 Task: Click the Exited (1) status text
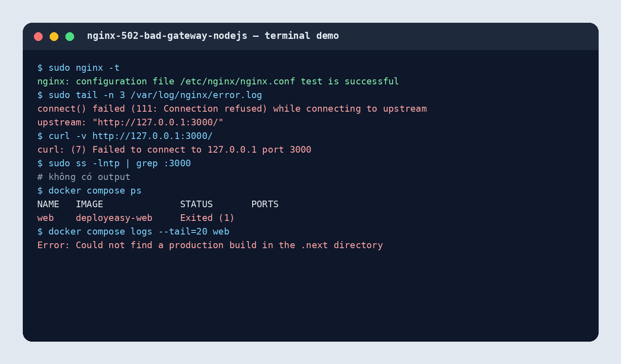coord(207,218)
